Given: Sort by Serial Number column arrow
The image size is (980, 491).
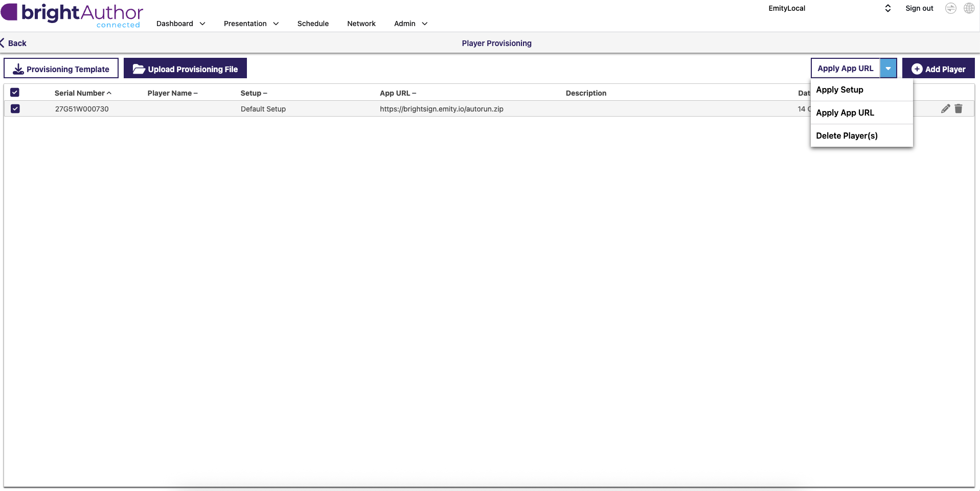Looking at the screenshot, I should pos(109,93).
